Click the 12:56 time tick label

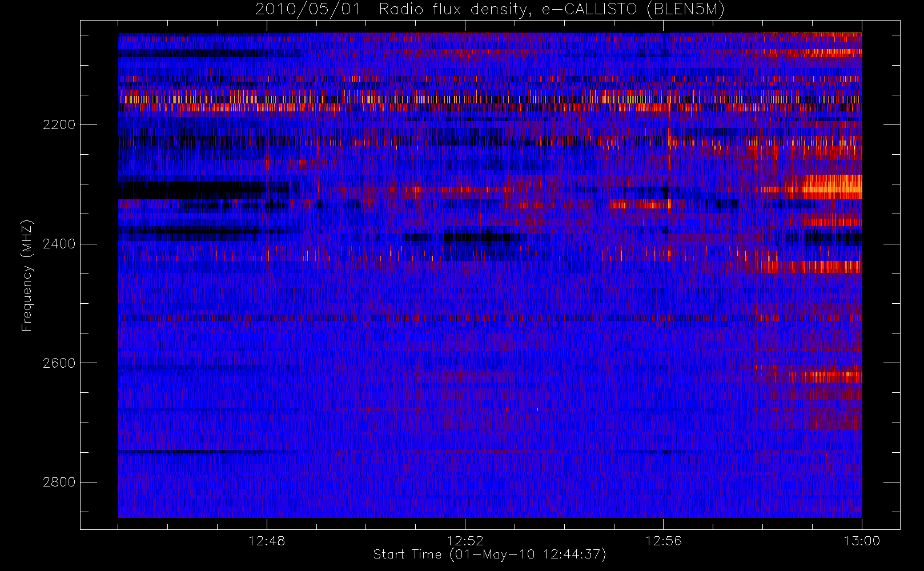pos(664,541)
